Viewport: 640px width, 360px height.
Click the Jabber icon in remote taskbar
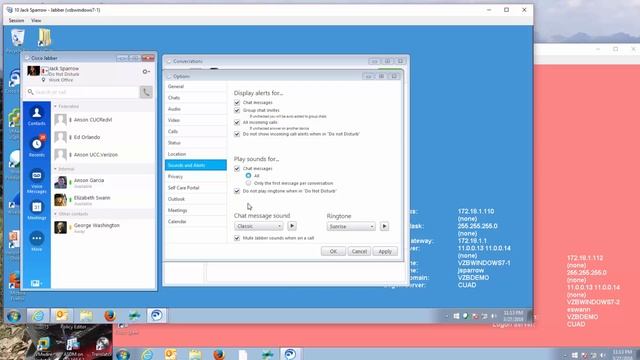[156, 316]
